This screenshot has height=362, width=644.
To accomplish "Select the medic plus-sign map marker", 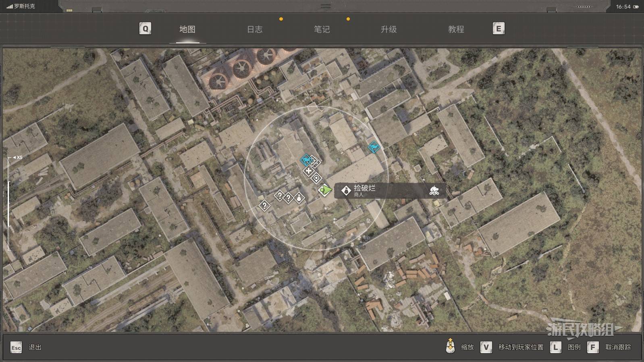I will coord(309,171).
